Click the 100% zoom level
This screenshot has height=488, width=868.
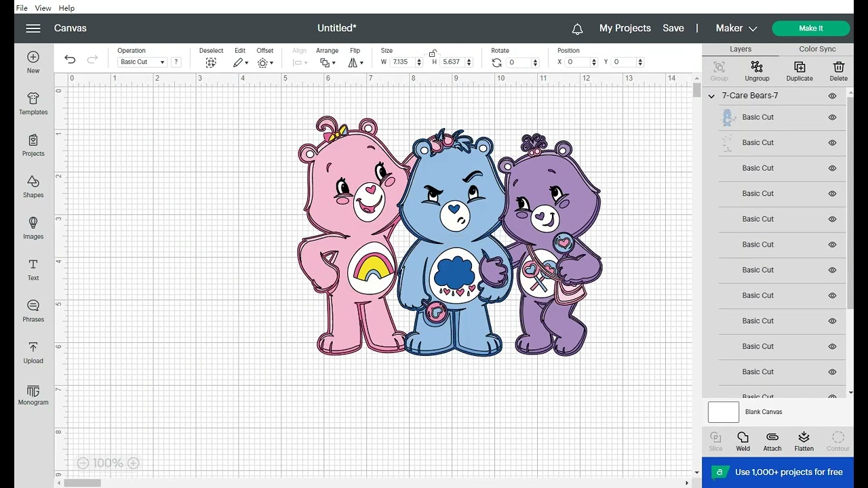108,463
